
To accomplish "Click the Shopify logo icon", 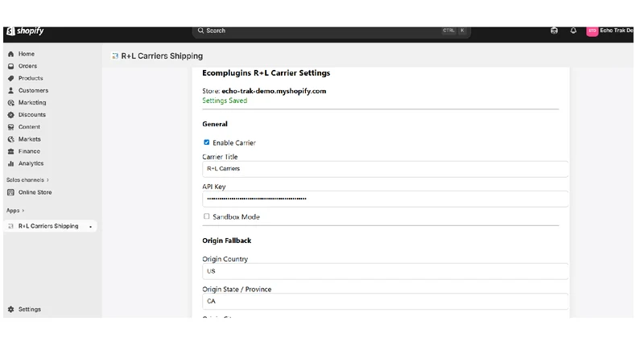I will [10, 31].
